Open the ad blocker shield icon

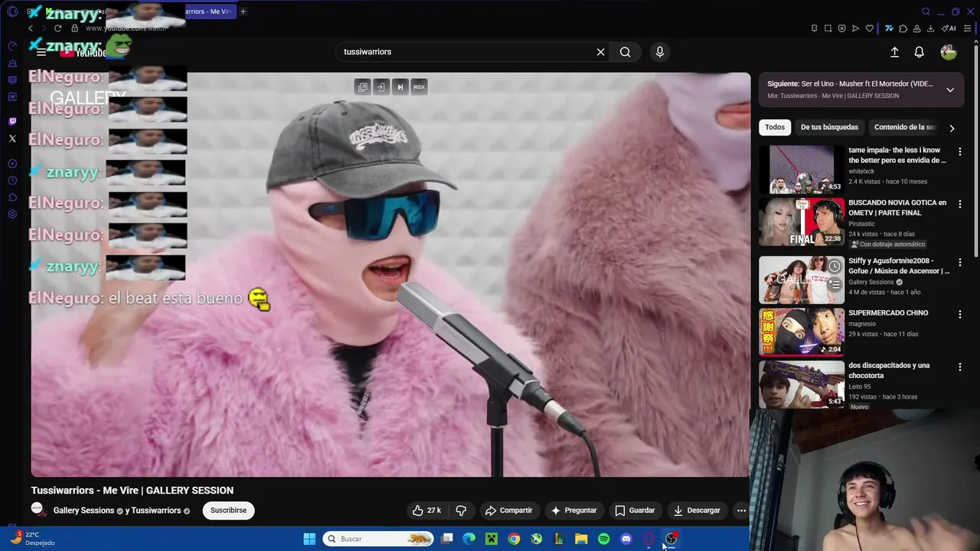841,28
